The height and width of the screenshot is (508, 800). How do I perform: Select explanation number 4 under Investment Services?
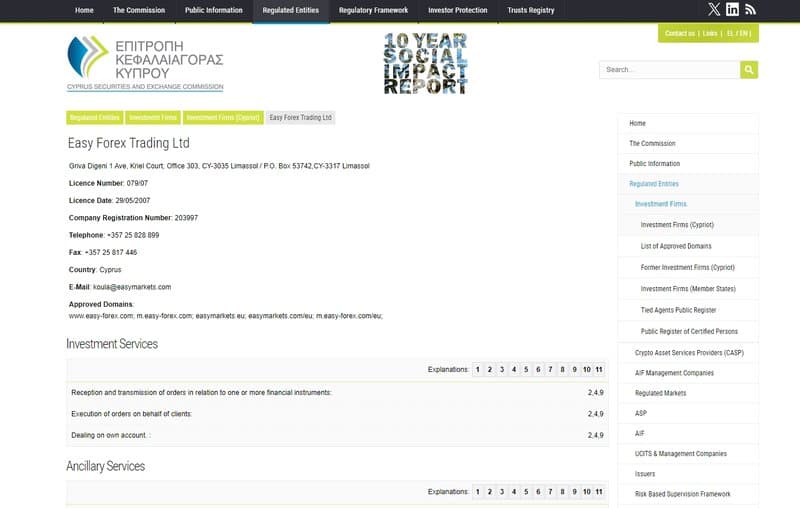click(x=514, y=370)
